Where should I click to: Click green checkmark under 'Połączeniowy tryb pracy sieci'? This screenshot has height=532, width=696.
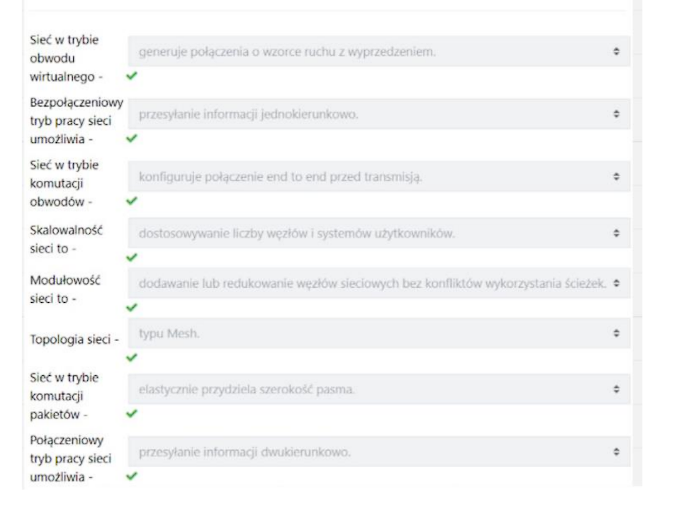(x=131, y=476)
